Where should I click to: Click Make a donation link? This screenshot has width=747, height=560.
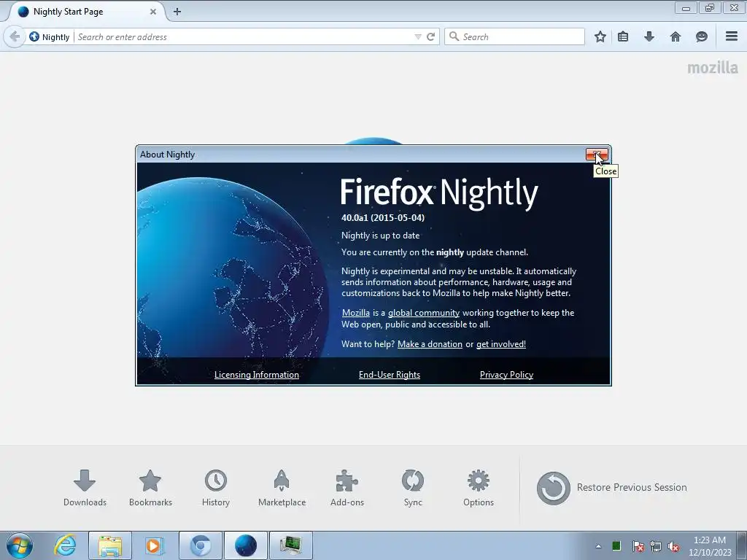pos(430,344)
